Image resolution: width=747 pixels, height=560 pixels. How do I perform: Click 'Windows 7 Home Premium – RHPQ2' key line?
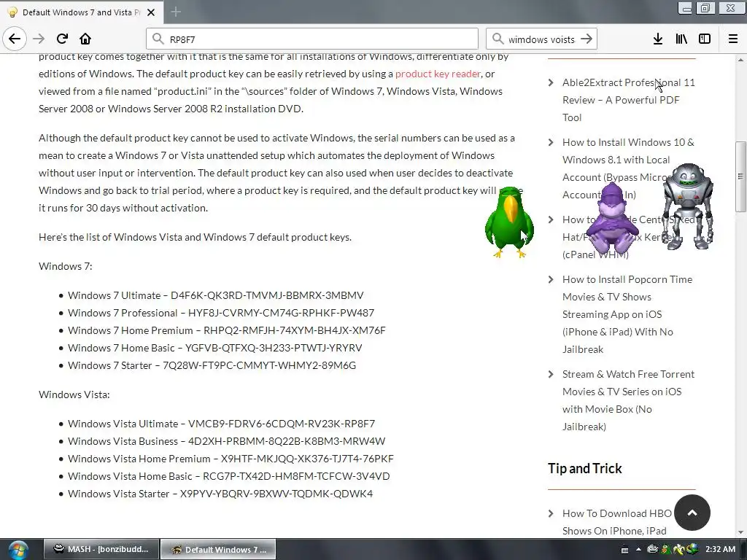coord(226,330)
